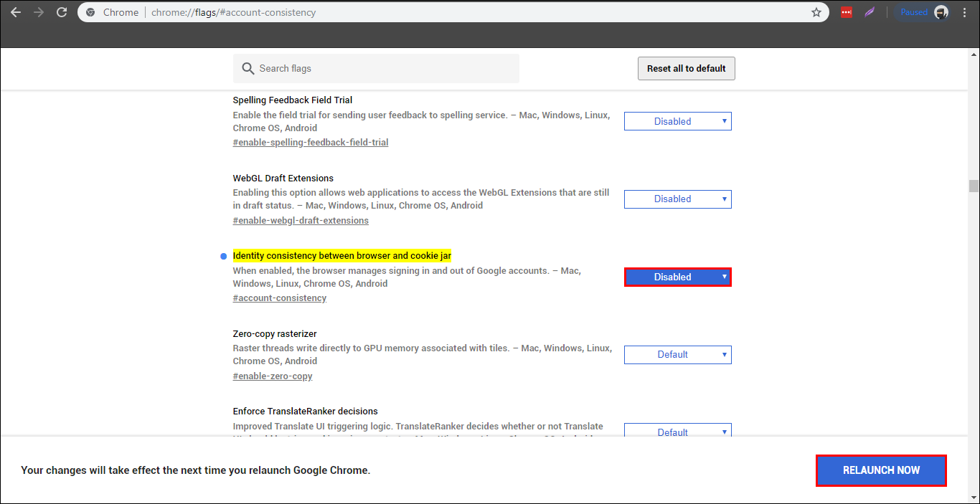Viewport: 980px width, 504px height.
Task: Go back using the browser back arrow
Action: pos(15,12)
